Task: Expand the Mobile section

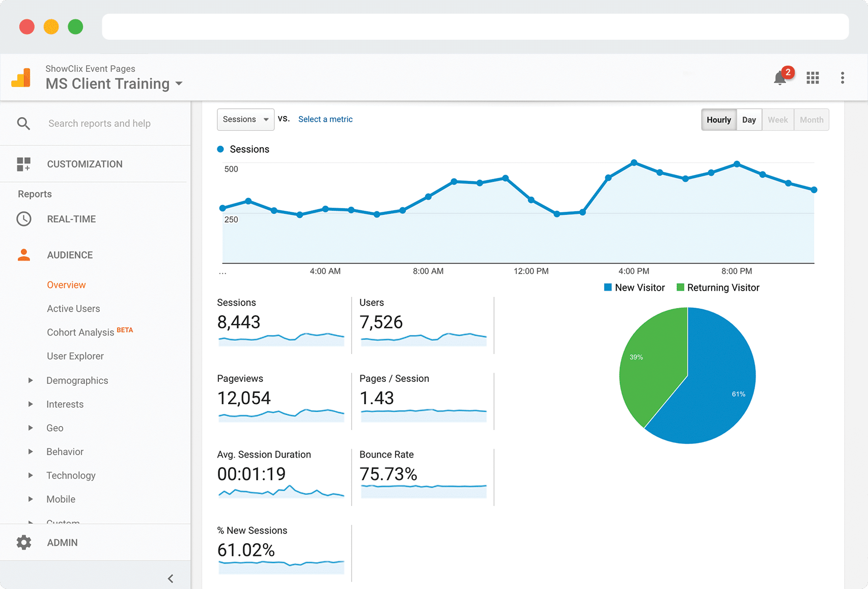Action: [x=31, y=499]
